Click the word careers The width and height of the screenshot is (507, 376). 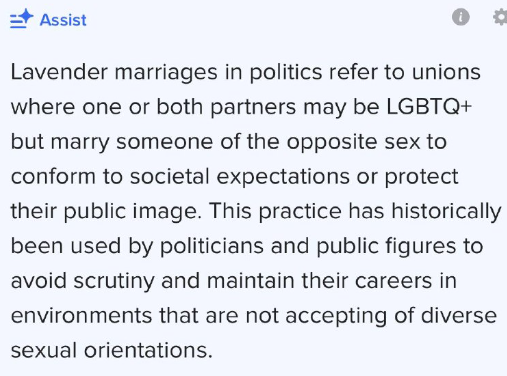pos(393,281)
